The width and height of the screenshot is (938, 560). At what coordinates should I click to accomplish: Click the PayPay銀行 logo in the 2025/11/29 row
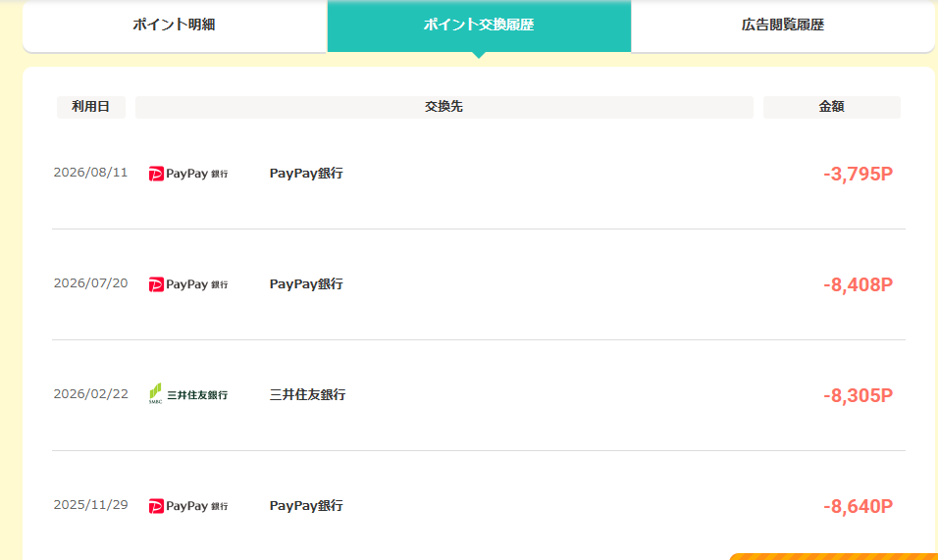click(x=188, y=506)
